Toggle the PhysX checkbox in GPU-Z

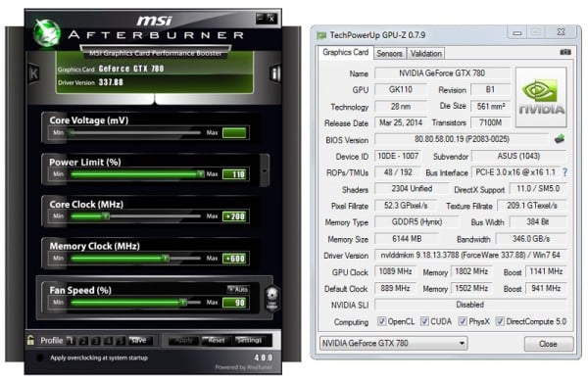463,321
